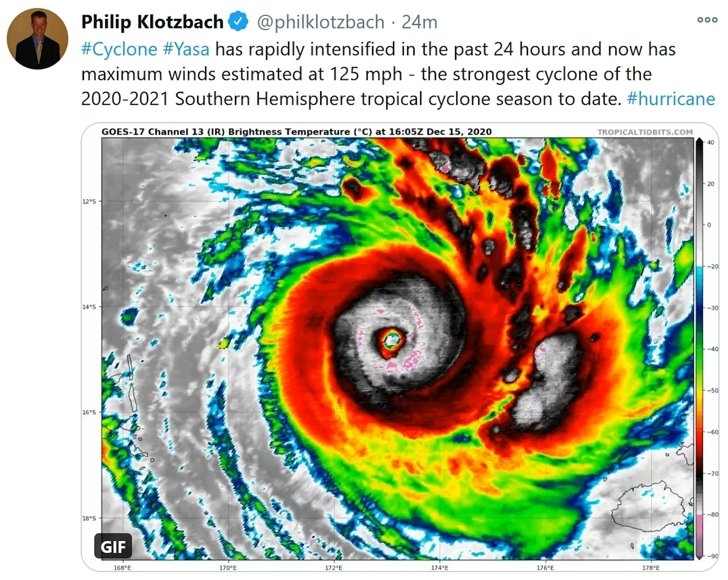This screenshot has height=580, width=728.
Task: Click Philip Klotzbach's profile avatar photo
Action: click(37, 39)
